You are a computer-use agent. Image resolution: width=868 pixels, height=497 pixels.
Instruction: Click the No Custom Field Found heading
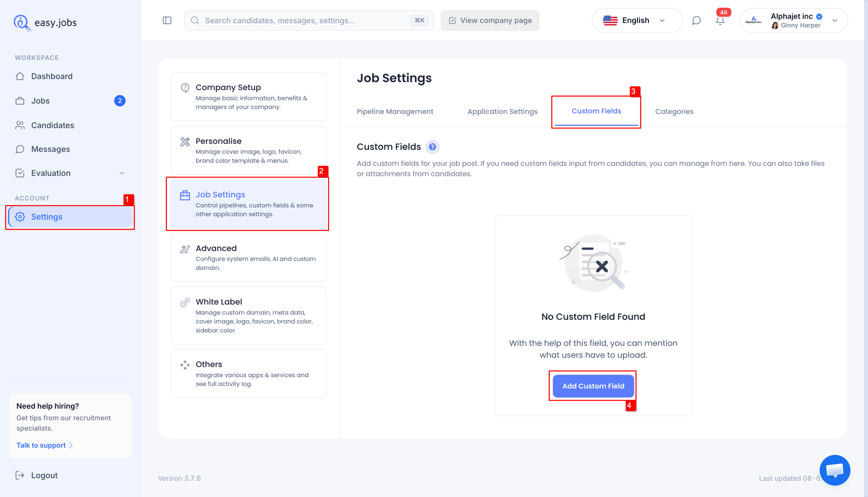pos(593,317)
